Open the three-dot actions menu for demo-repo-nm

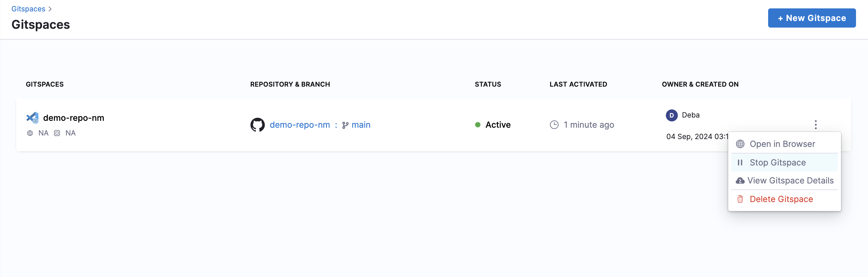[x=816, y=125]
